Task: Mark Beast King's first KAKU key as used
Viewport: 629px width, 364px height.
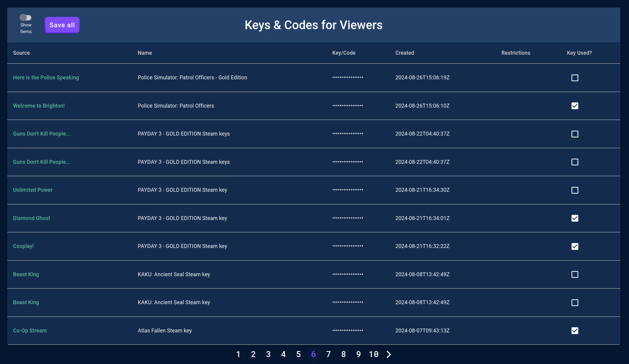Action: point(575,274)
